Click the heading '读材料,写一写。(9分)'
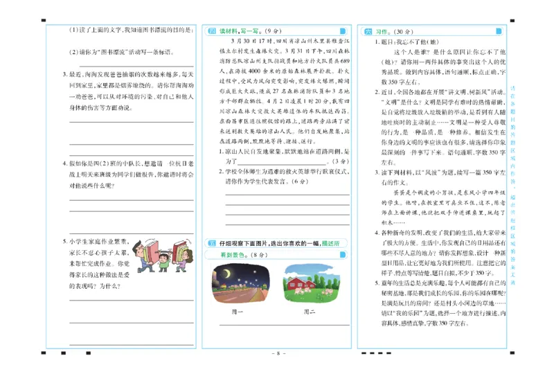The height and width of the screenshot is (392, 554). 251,31
